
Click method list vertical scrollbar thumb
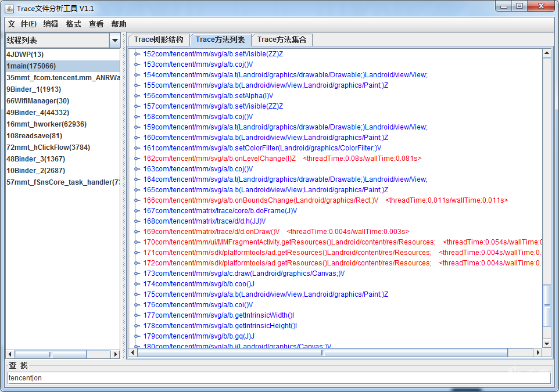click(547, 305)
